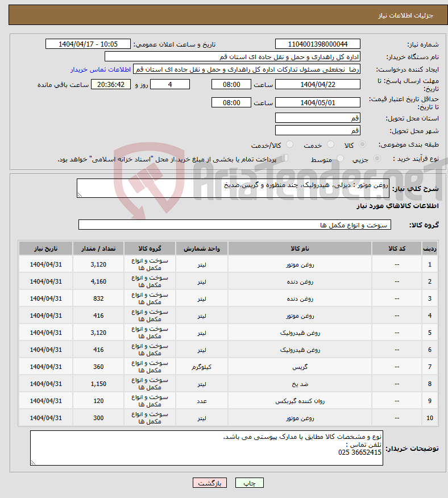The height and width of the screenshot is (498, 448).
Task: Click the چاپ (print) button
Action: [250, 483]
